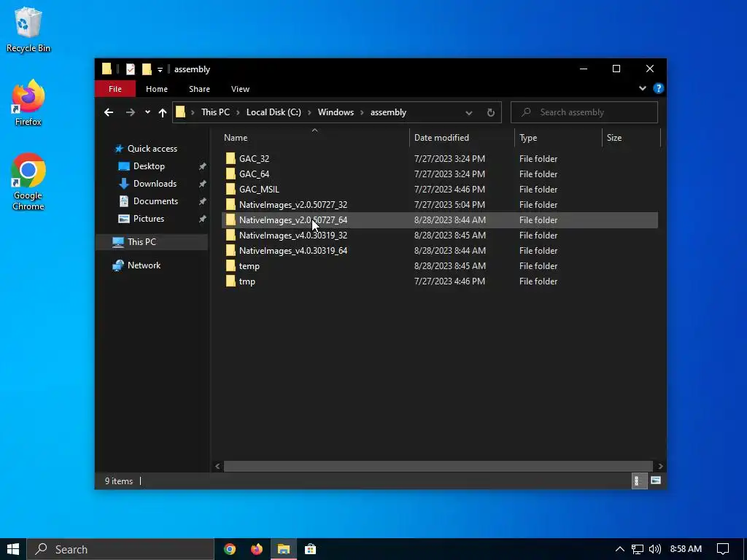
Task: Launch Firefox from the desktop shortcut
Action: (x=28, y=103)
